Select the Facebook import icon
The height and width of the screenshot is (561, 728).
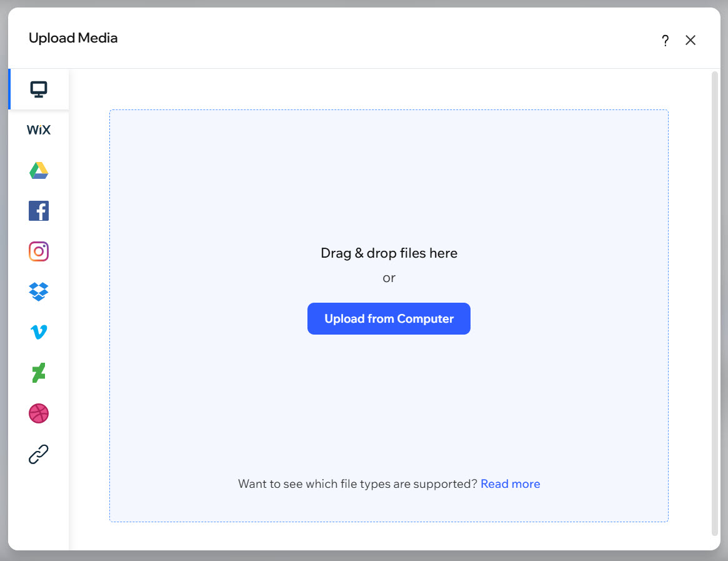[38, 210]
